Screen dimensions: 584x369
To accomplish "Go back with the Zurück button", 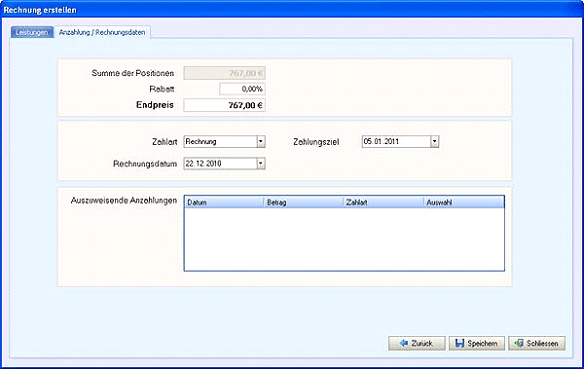I will tap(417, 343).
